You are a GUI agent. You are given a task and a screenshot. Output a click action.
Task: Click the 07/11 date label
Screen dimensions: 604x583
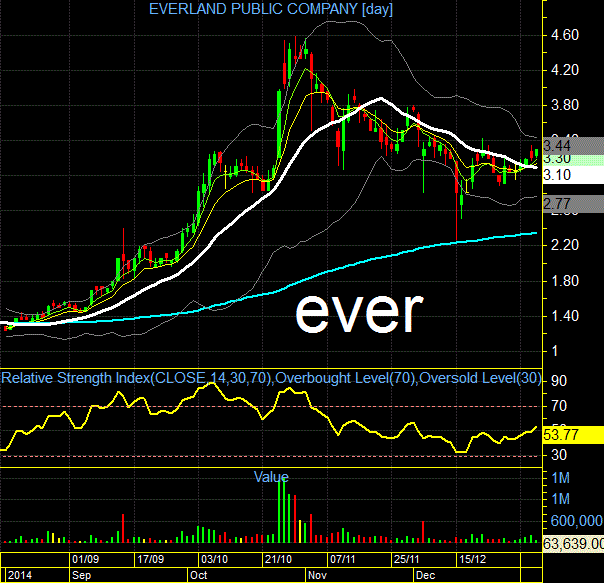pyautogui.click(x=342, y=559)
